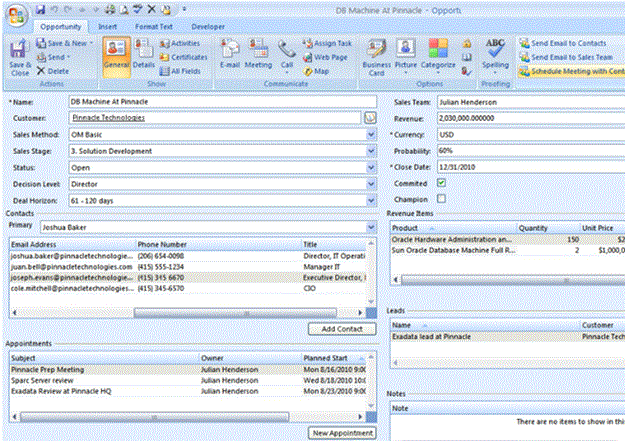Open the Business Card option
Image resolution: width=627 pixels, height=441 pixels.
(376, 58)
